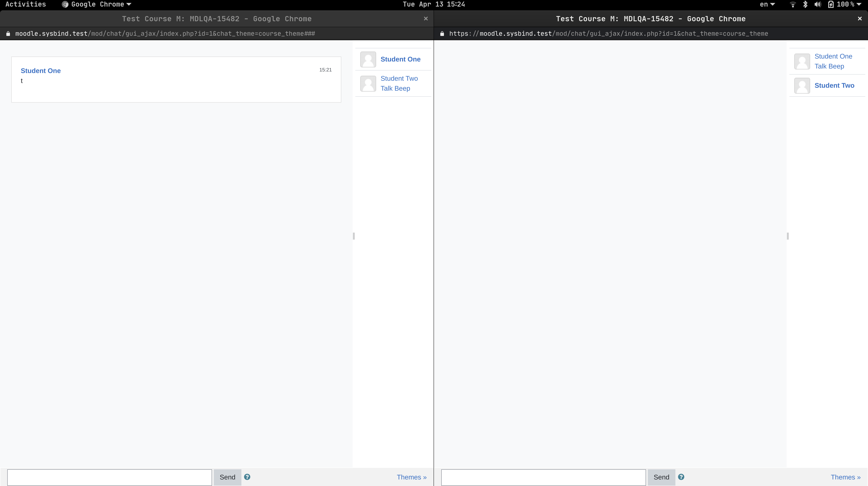868x486 pixels.
Task: Click Student Two name in left user list
Action: click(399, 78)
